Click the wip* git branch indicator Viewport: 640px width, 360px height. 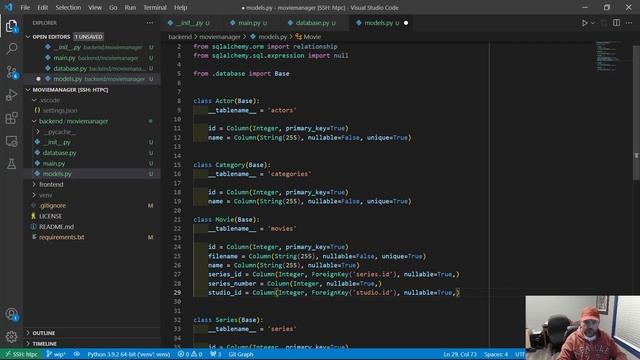pos(56,354)
